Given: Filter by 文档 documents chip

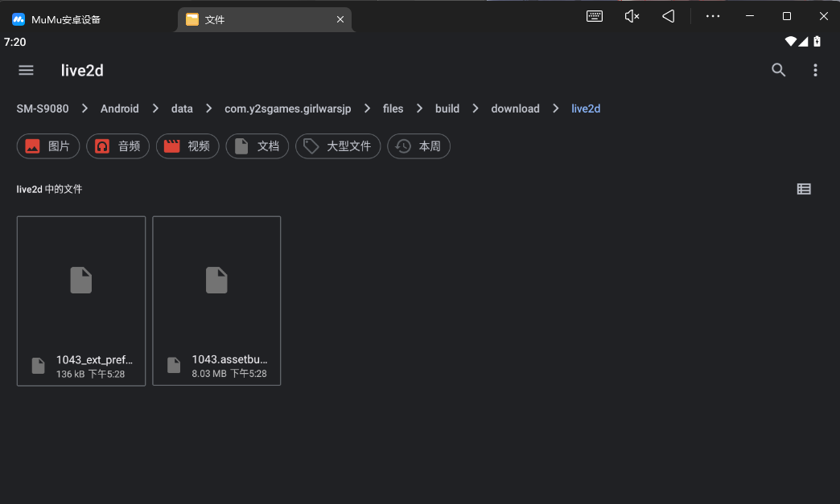Looking at the screenshot, I should coord(257,146).
